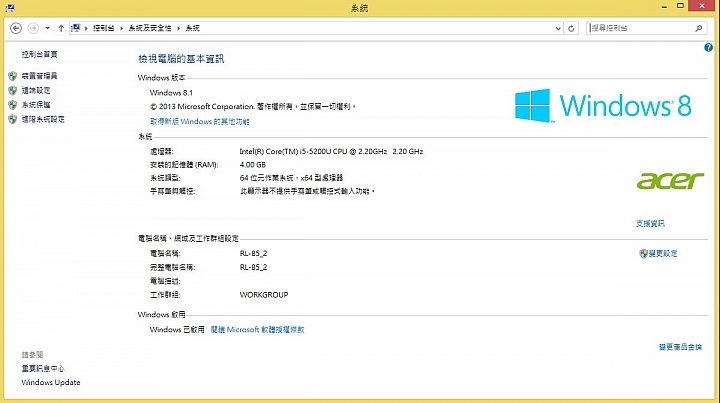Click the Back navigation arrow
Screen dimensions: 720x403
click(x=16, y=28)
